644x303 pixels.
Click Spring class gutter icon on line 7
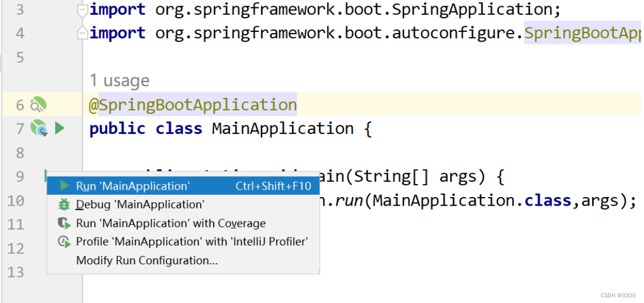pos(39,128)
